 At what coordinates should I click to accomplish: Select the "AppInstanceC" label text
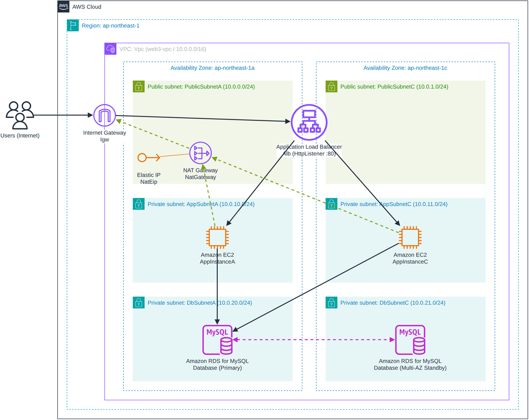(410, 262)
